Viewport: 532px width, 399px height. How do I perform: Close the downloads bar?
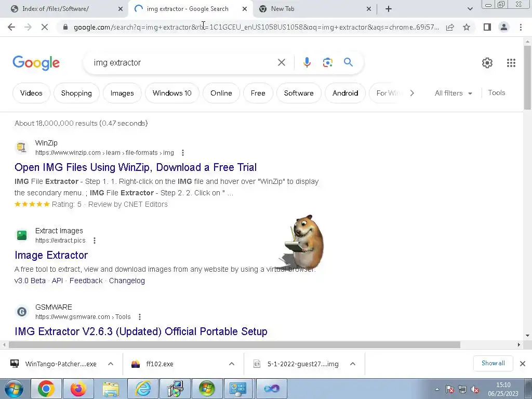(x=523, y=364)
